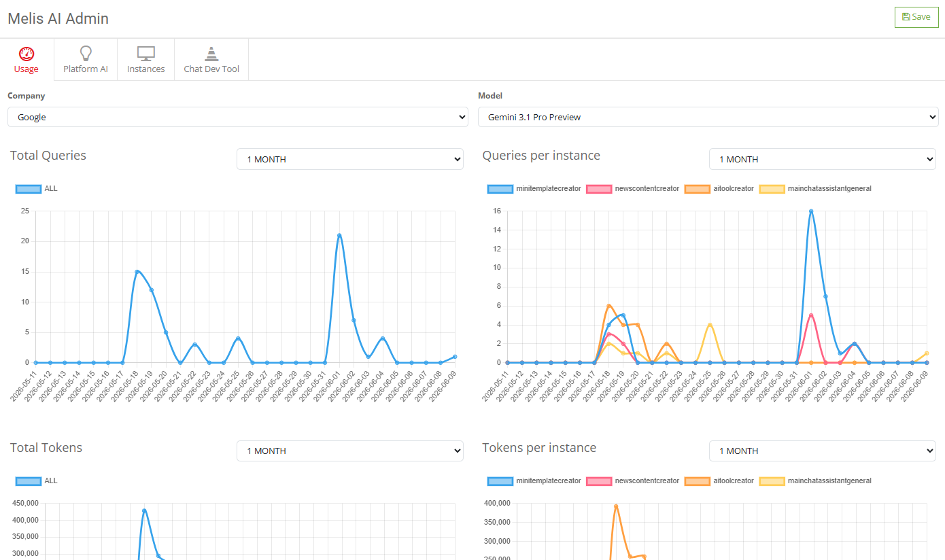Save the admin settings

[916, 17]
